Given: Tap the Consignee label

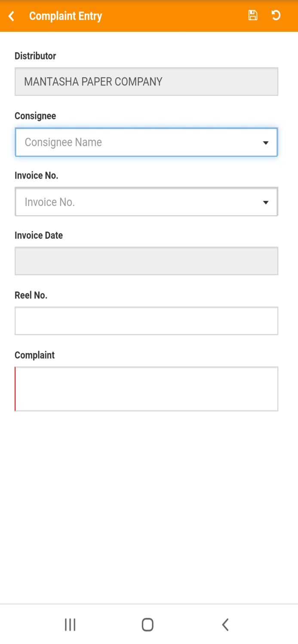Looking at the screenshot, I should [35, 116].
